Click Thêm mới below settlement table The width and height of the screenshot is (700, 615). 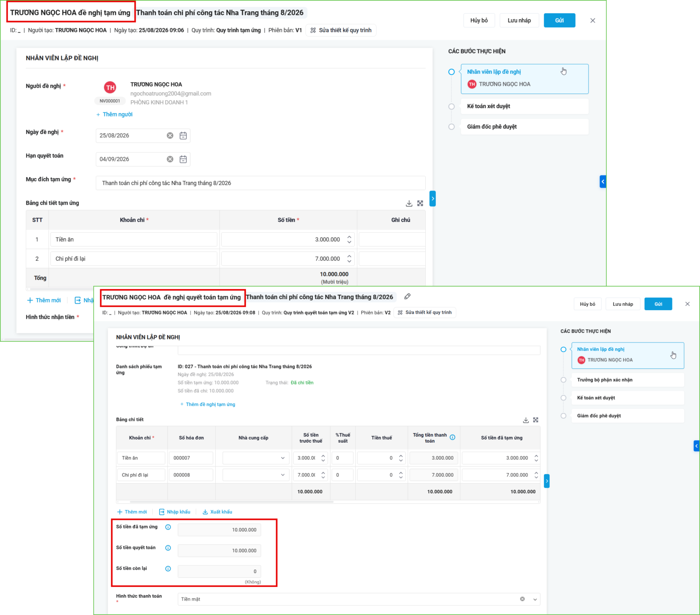pos(132,512)
